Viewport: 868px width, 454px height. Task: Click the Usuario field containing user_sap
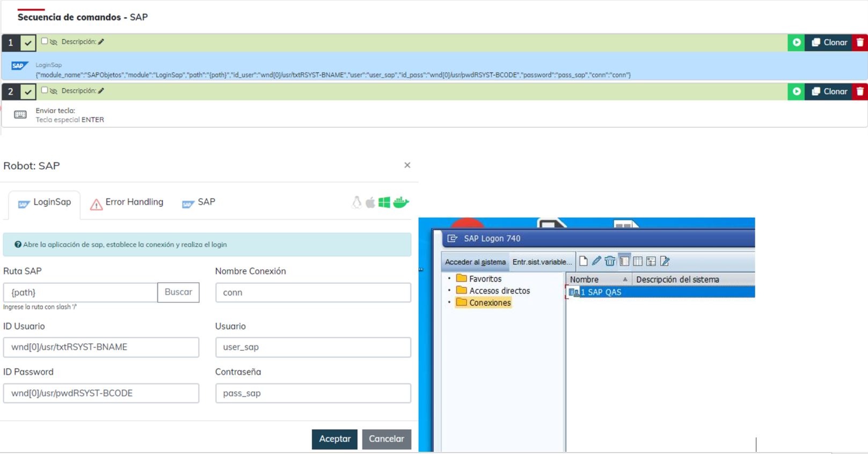point(313,347)
